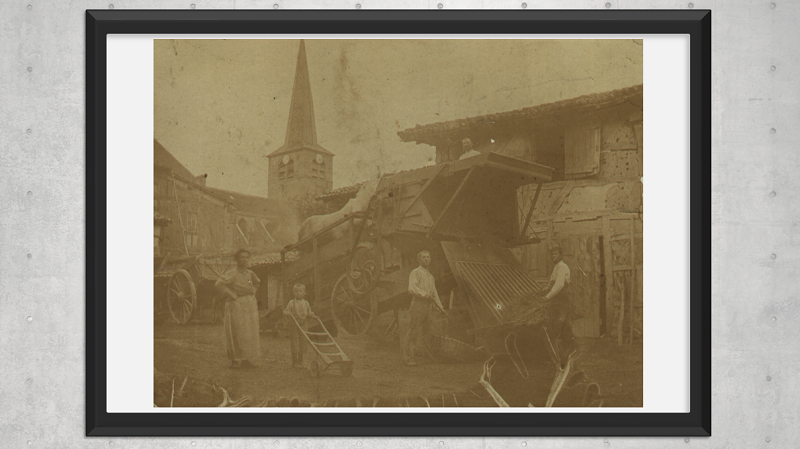
Task: Click the wooden hand truck beside the child
Action: click(325, 345)
